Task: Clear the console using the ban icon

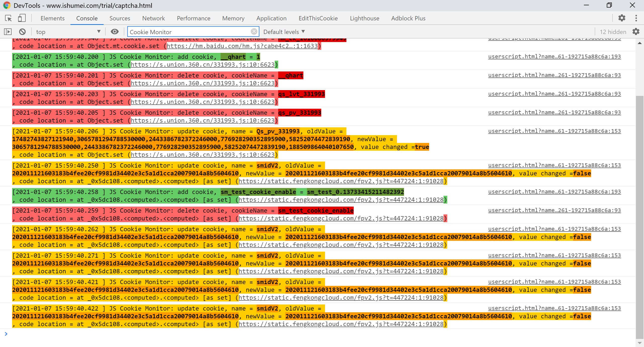Action: click(22, 31)
